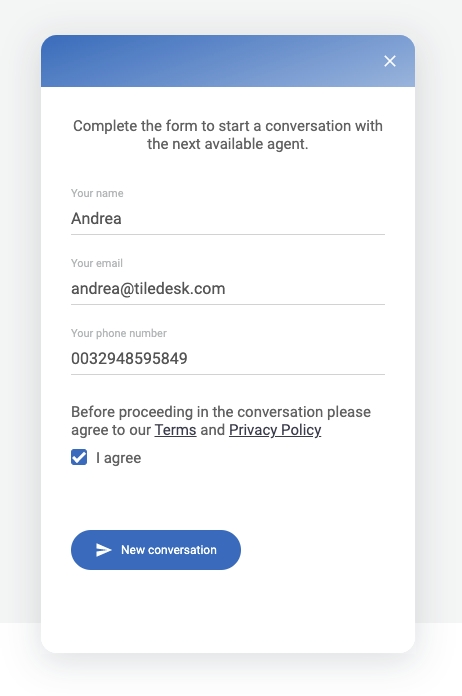Close the chat form with X icon
The height and width of the screenshot is (696, 462).
tap(390, 61)
